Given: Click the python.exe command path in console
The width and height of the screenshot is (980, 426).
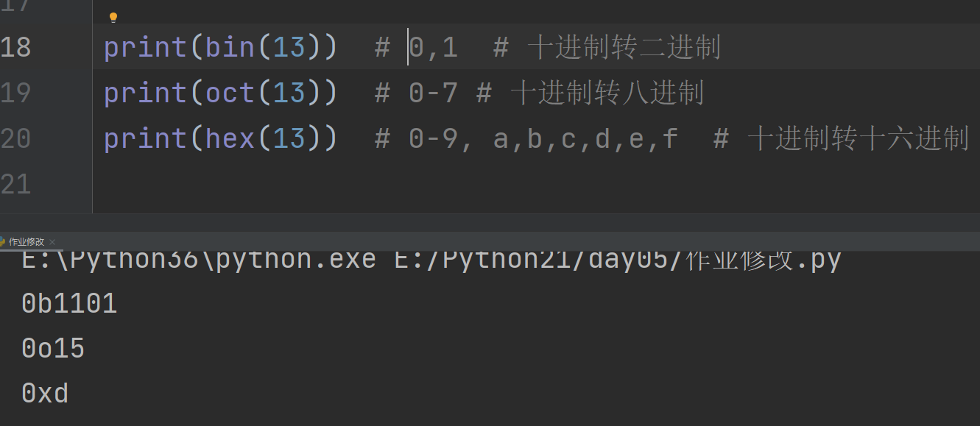Looking at the screenshot, I should tap(199, 259).
